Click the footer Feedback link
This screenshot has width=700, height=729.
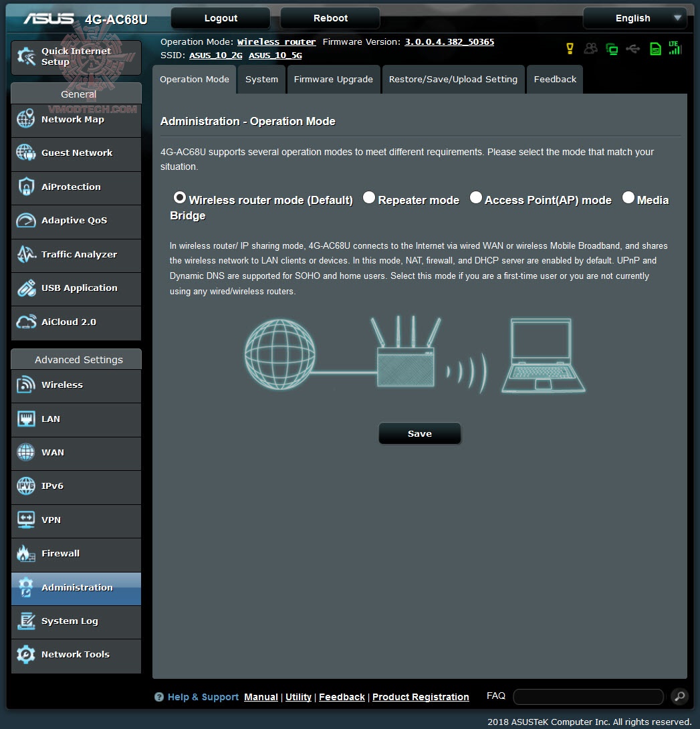coord(342,697)
